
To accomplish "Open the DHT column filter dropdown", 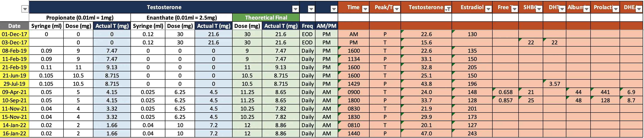I will click(x=562, y=9).
